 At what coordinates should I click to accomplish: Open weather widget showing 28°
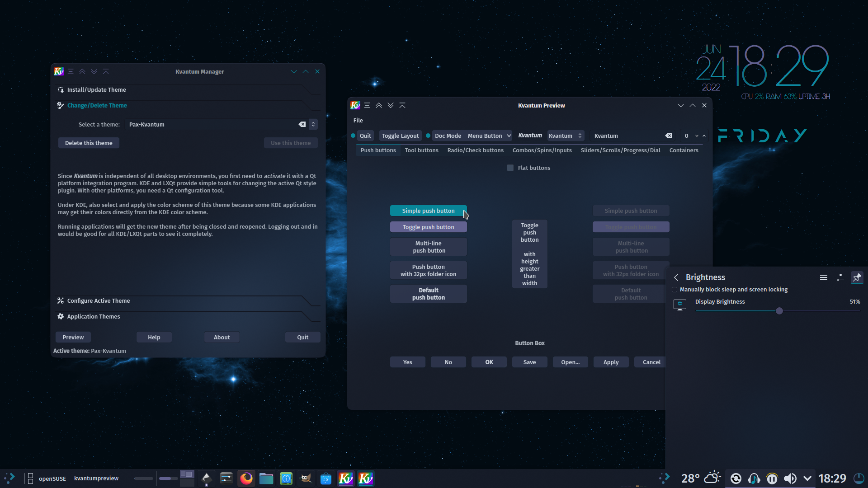coord(701,478)
